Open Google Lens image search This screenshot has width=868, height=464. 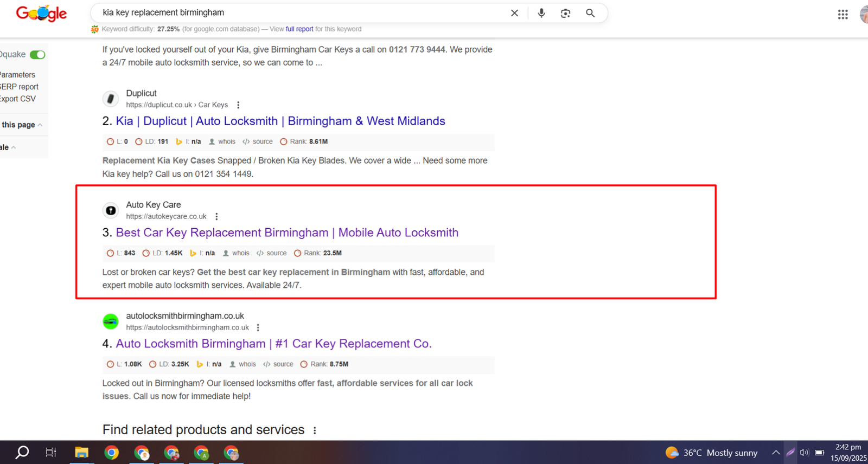(x=565, y=13)
